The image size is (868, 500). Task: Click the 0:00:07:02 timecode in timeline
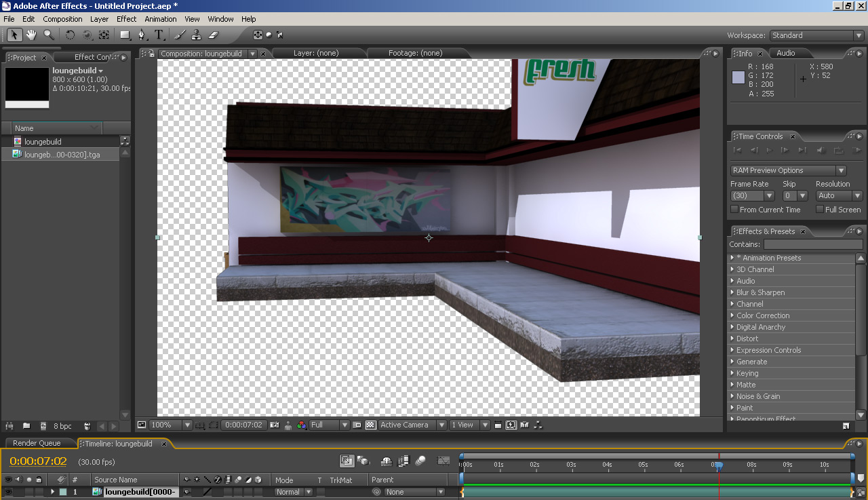pyautogui.click(x=38, y=461)
